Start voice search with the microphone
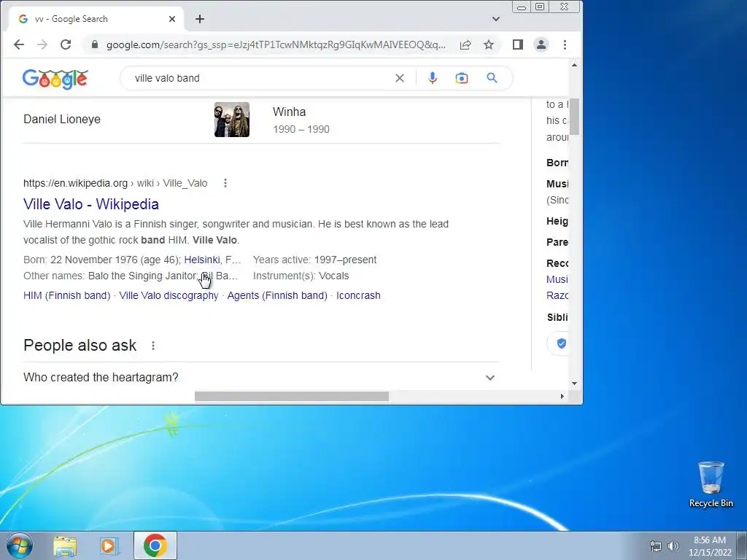This screenshot has width=747, height=560. pos(432,78)
